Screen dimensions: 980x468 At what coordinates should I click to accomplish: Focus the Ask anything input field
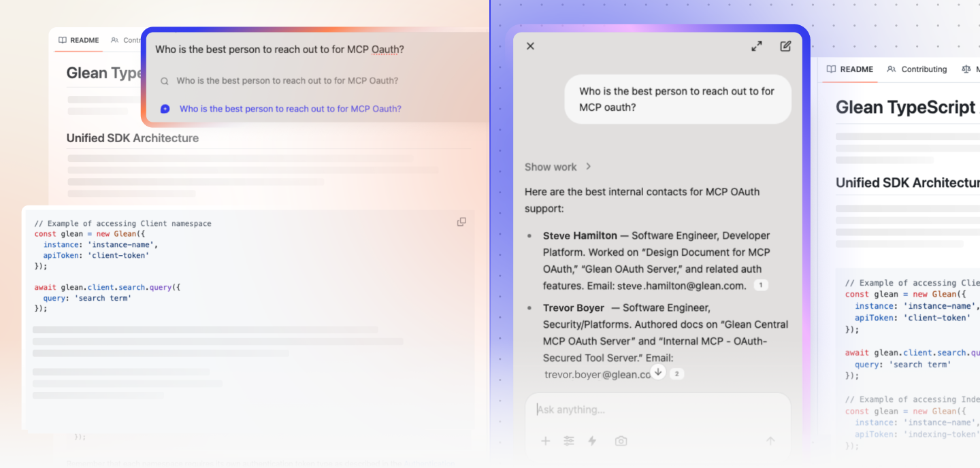click(657, 409)
